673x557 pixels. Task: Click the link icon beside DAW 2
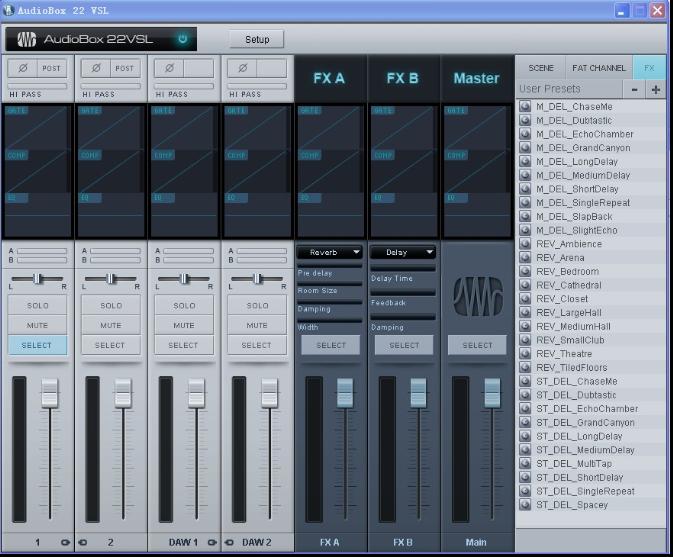[229, 542]
